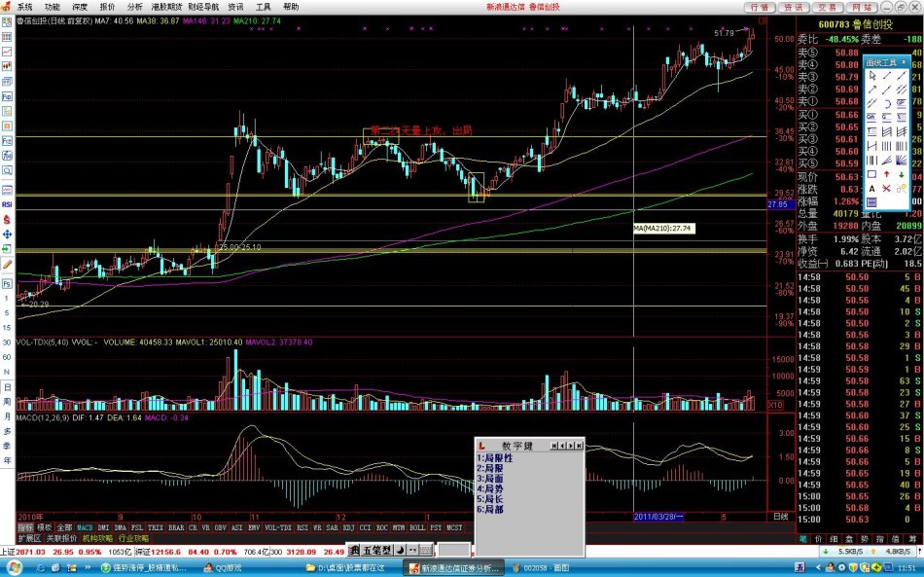
Task: Select the arc drawing tool
Action: [887, 103]
